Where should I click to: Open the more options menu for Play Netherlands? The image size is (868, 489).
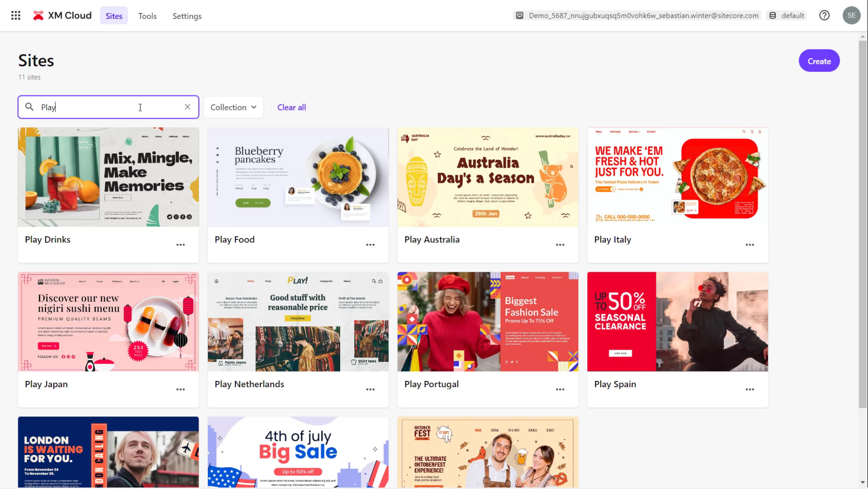pyautogui.click(x=370, y=389)
